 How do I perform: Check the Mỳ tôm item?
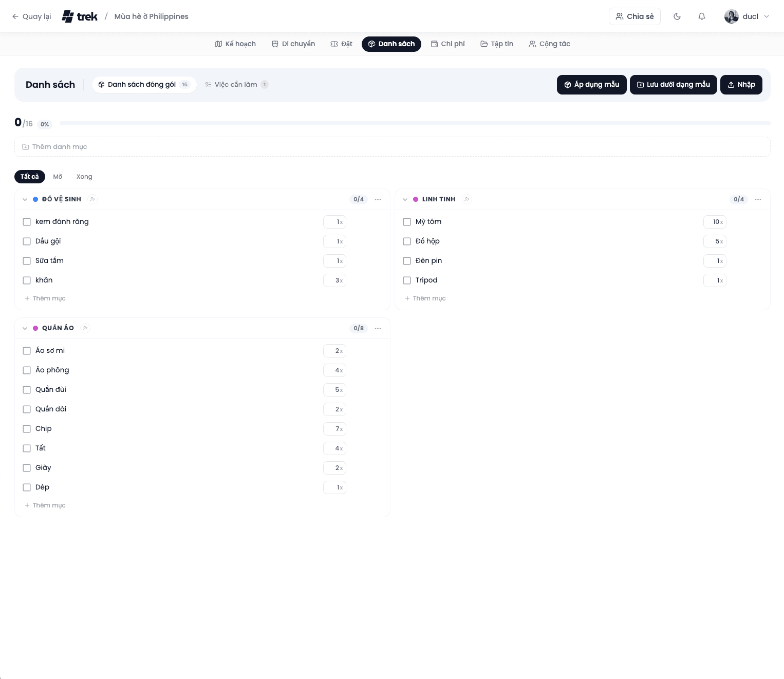point(407,222)
